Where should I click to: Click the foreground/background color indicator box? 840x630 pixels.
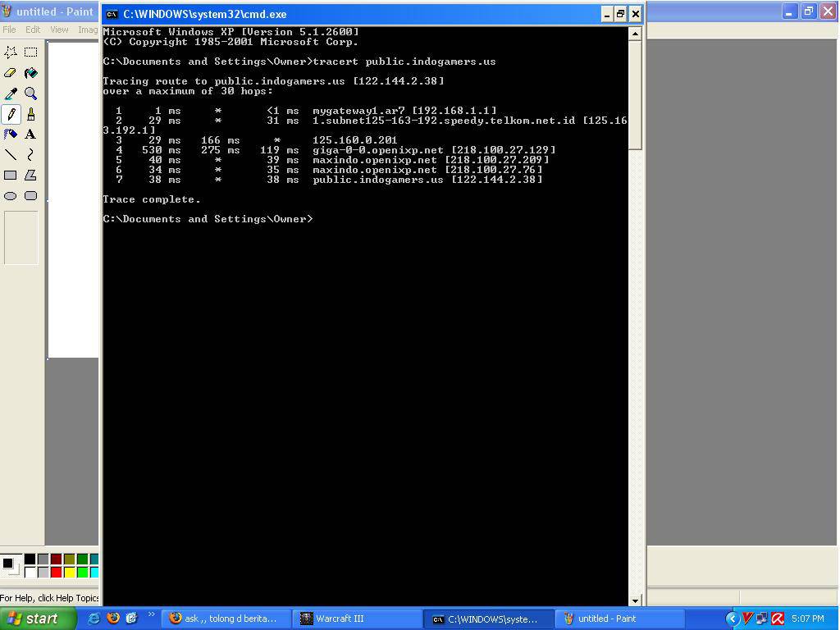click(x=11, y=565)
